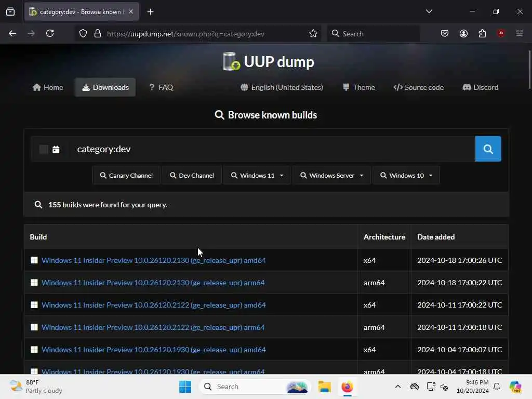Go to Home in navigation
This screenshot has height=399, width=532.
[x=48, y=87]
